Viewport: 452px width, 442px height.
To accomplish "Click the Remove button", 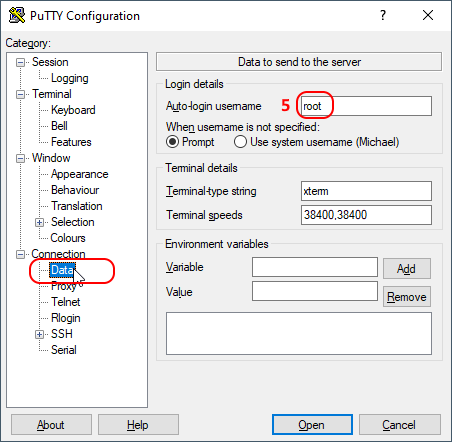I will point(407,297).
